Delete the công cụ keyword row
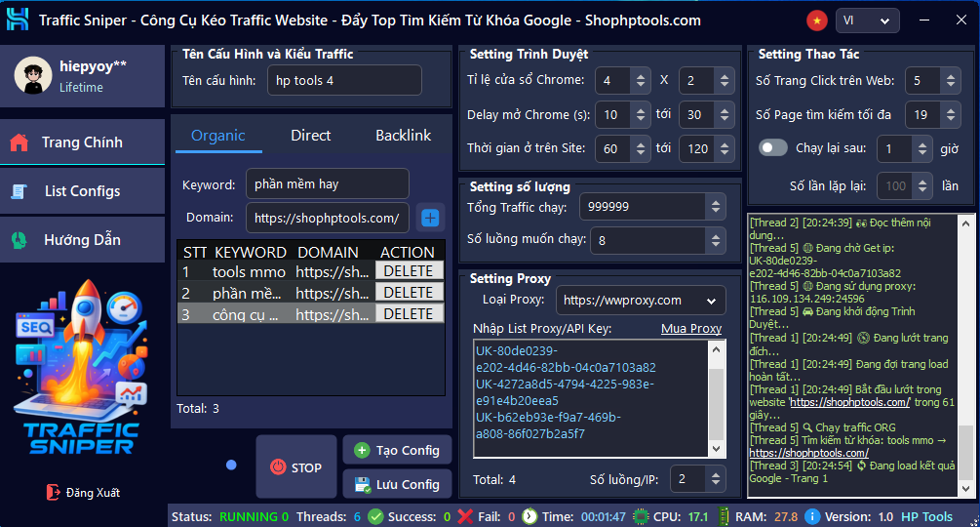 click(409, 314)
